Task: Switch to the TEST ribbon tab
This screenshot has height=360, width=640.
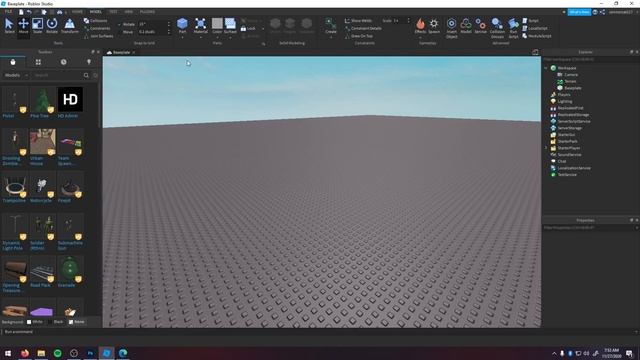Action: 113,12
